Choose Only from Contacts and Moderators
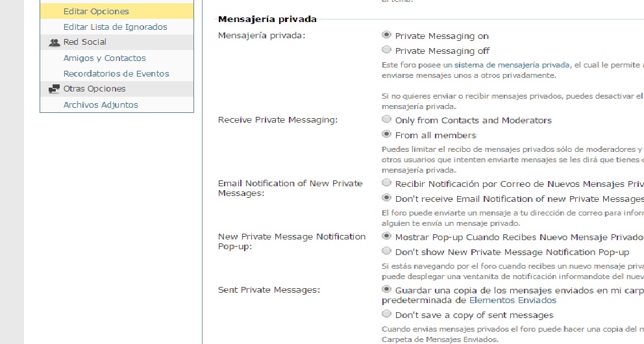Image resolution: width=644 pixels, height=344 pixels. 386,119
